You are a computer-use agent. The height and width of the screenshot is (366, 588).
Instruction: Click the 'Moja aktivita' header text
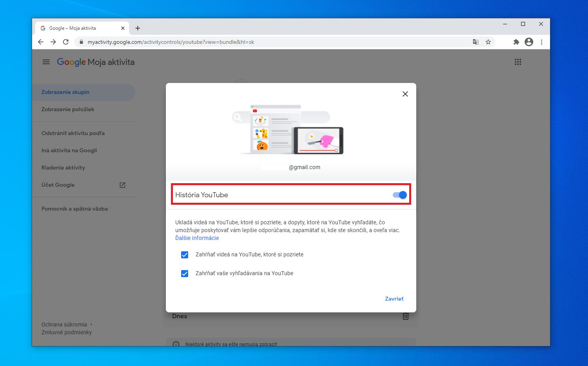tap(111, 62)
